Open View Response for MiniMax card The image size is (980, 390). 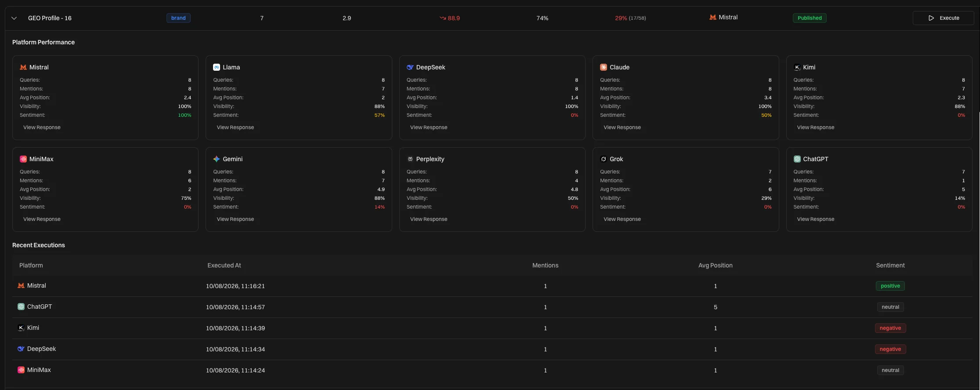[42, 219]
